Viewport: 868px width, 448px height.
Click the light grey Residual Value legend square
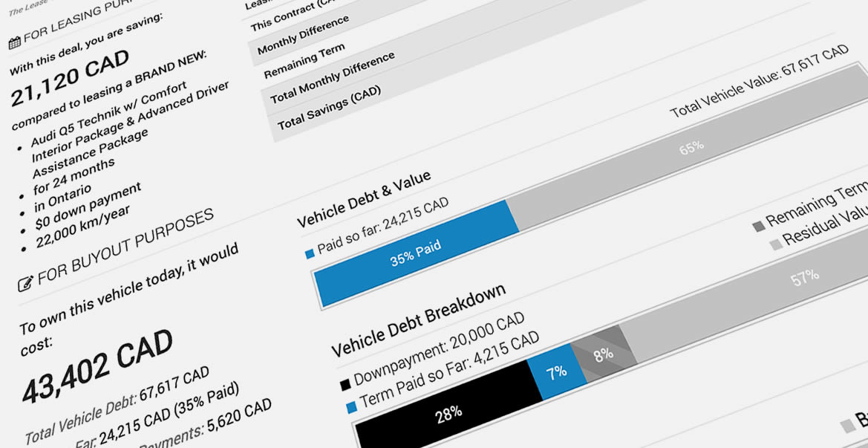pos(775,244)
